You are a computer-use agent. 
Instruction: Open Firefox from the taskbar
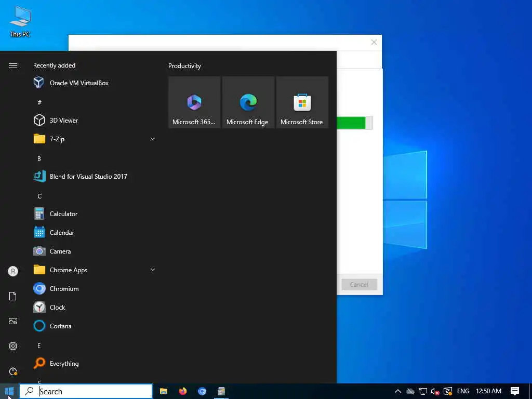[182, 391]
